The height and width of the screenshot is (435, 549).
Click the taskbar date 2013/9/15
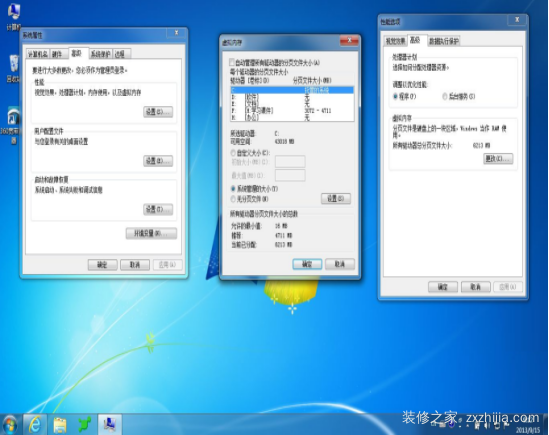529,430
